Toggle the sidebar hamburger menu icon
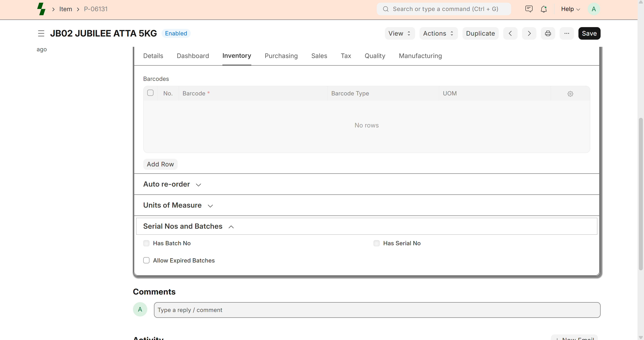Screen dimensions: 644x340 [41, 33]
